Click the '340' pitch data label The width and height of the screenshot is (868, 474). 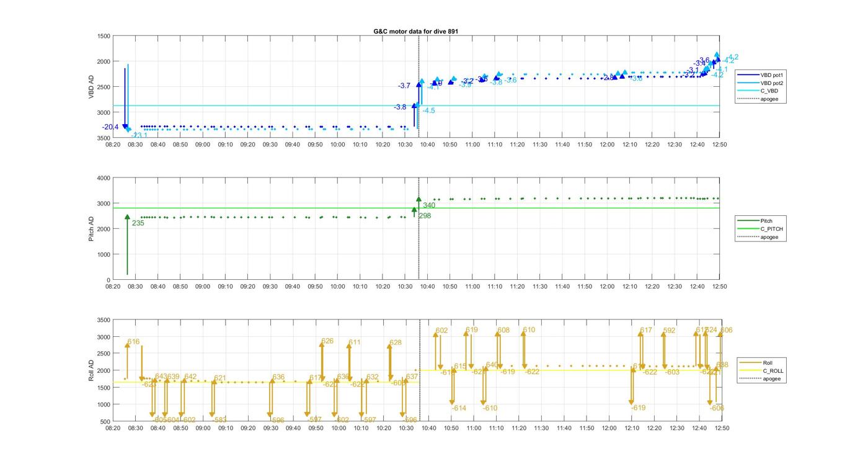coord(429,205)
